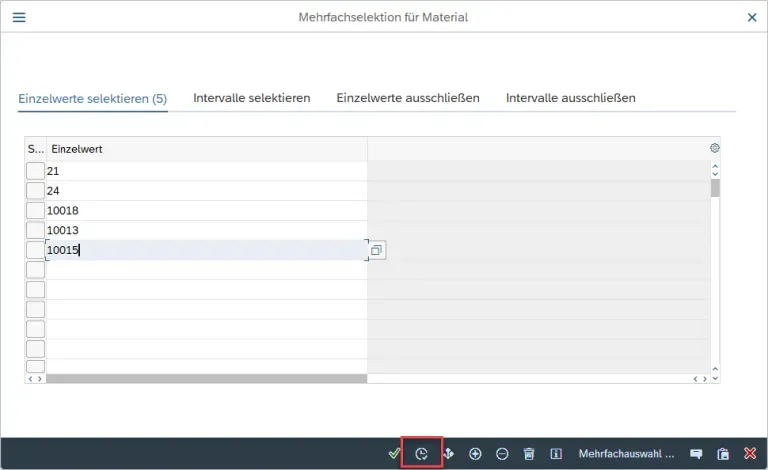Switch to Einzelwerte ausschließen tab
Screen dimensions: 768x470
pyautogui.click(x=408, y=98)
